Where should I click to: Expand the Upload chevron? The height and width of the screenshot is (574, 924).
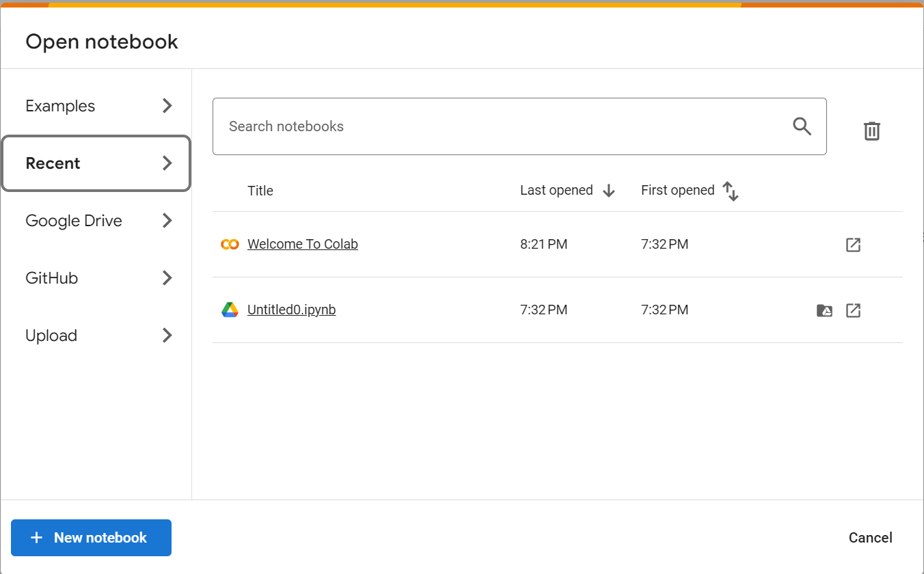pos(167,336)
